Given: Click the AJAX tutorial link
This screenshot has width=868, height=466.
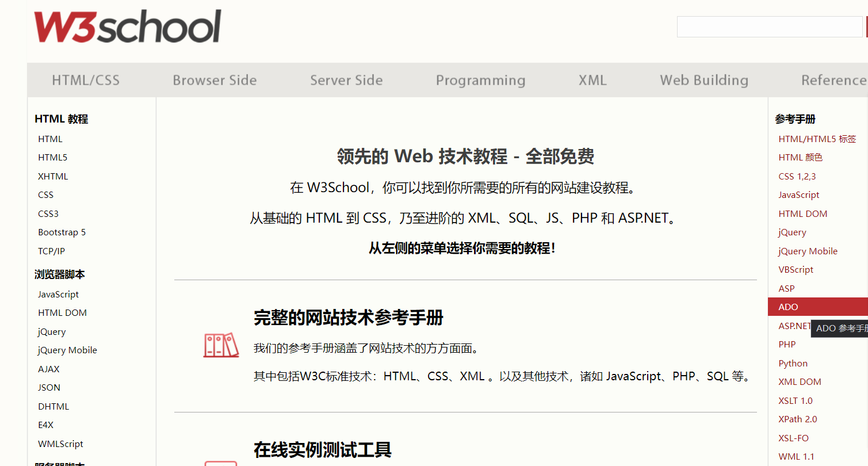Looking at the screenshot, I should point(49,369).
